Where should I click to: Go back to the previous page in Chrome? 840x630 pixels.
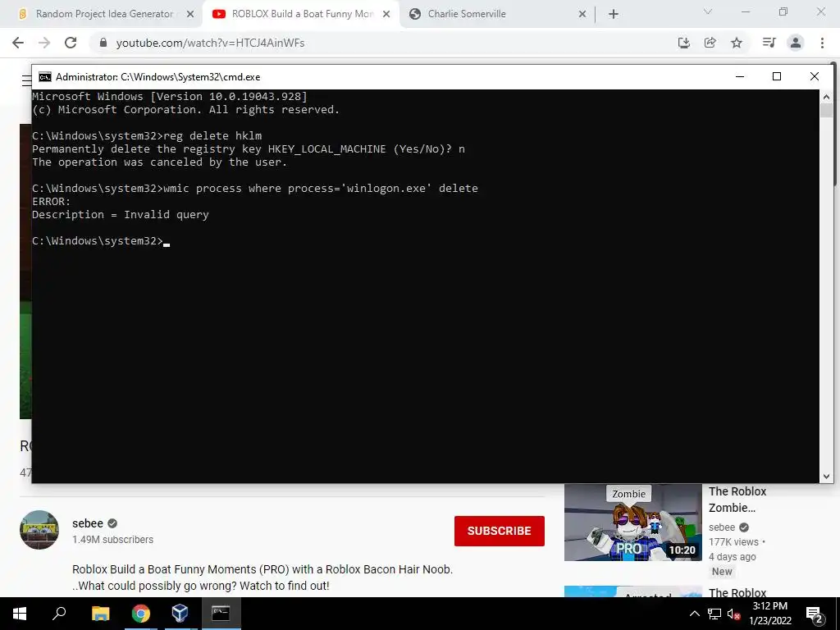[18, 43]
